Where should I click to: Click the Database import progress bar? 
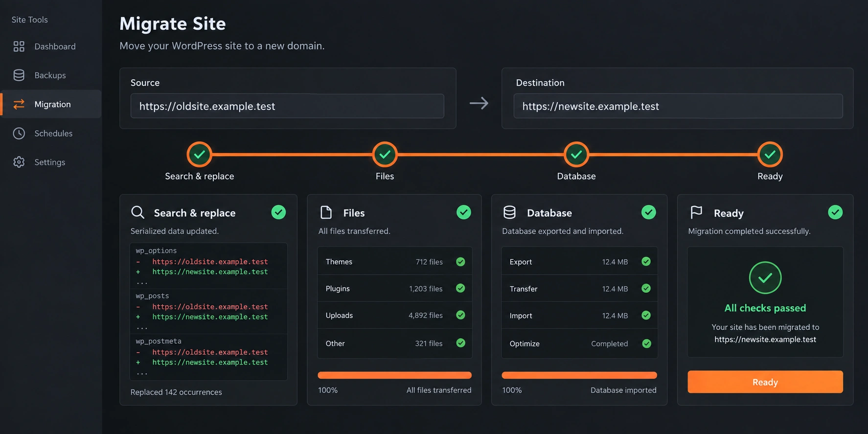click(x=579, y=375)
